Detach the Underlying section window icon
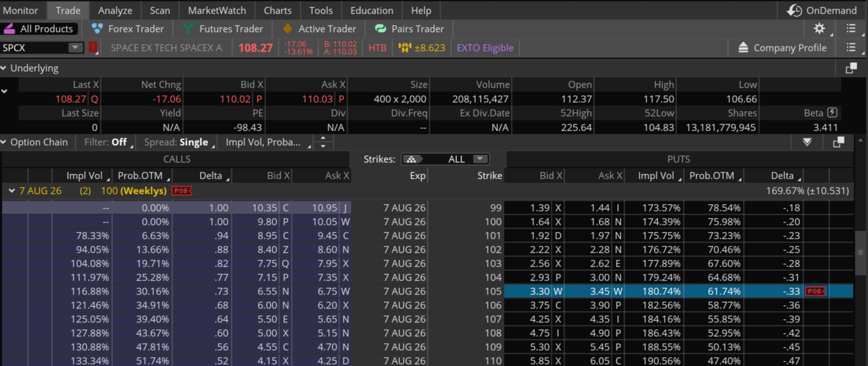This screenshot has width=868, height=366. click(x=851, y=68)
